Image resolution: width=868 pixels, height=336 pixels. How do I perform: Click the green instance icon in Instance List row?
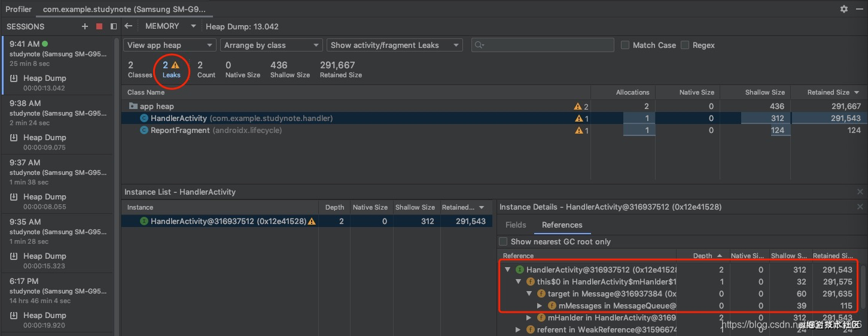tap(144, 221)
